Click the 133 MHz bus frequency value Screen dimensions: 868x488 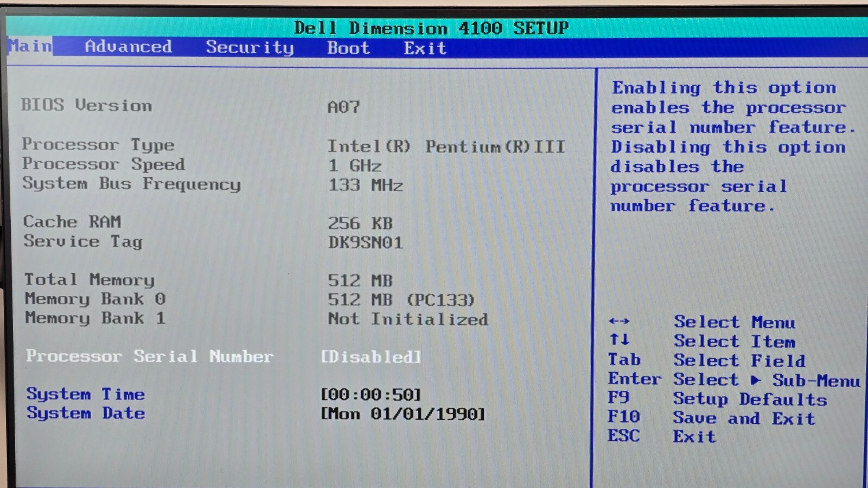pos(366,185)
